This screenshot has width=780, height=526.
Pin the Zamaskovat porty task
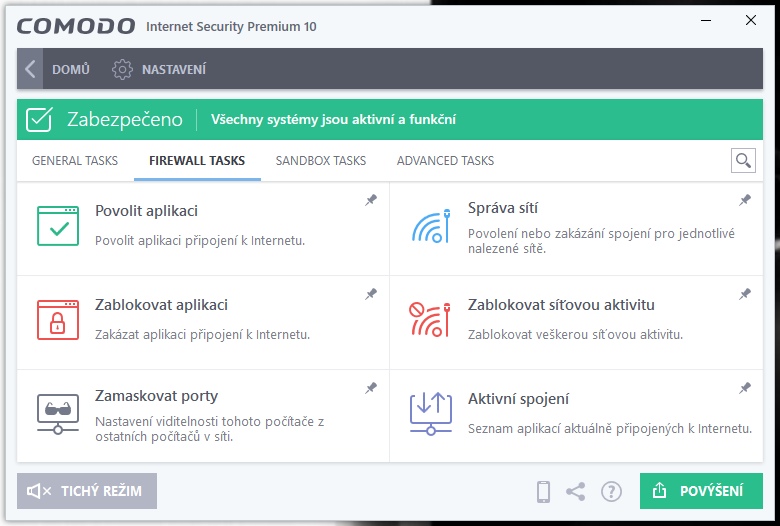[371, 388]
